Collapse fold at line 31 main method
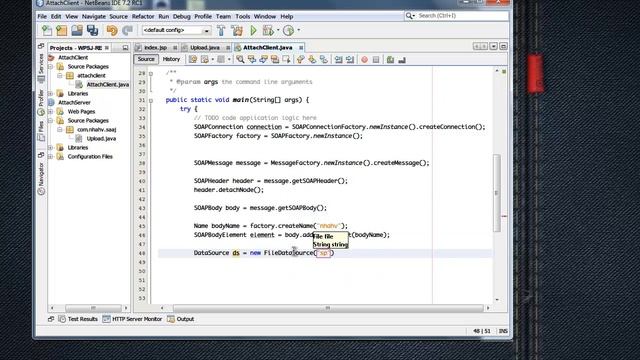The image size is (640, 360). [151, 100]
